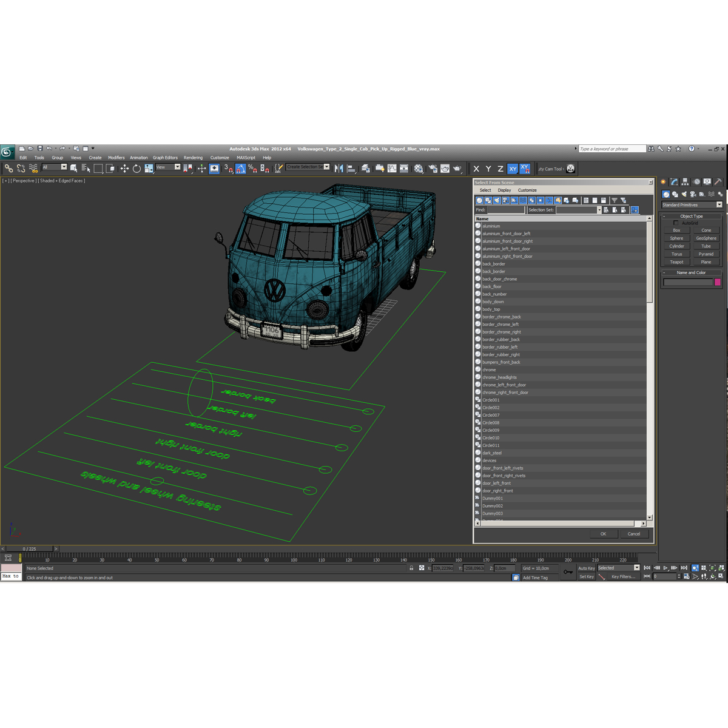Open Display menu in Select From Scene
The image size is (728, 728).
[504, 190]
